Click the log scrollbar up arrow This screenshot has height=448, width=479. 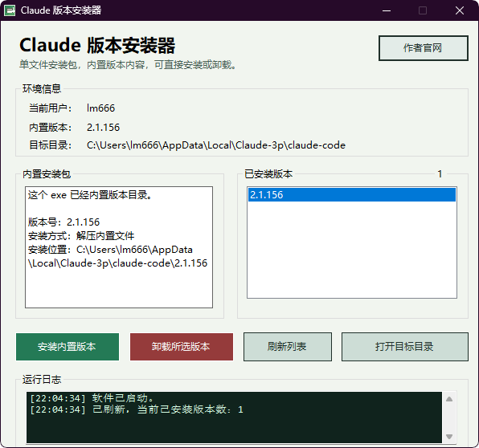pos(449,399)
